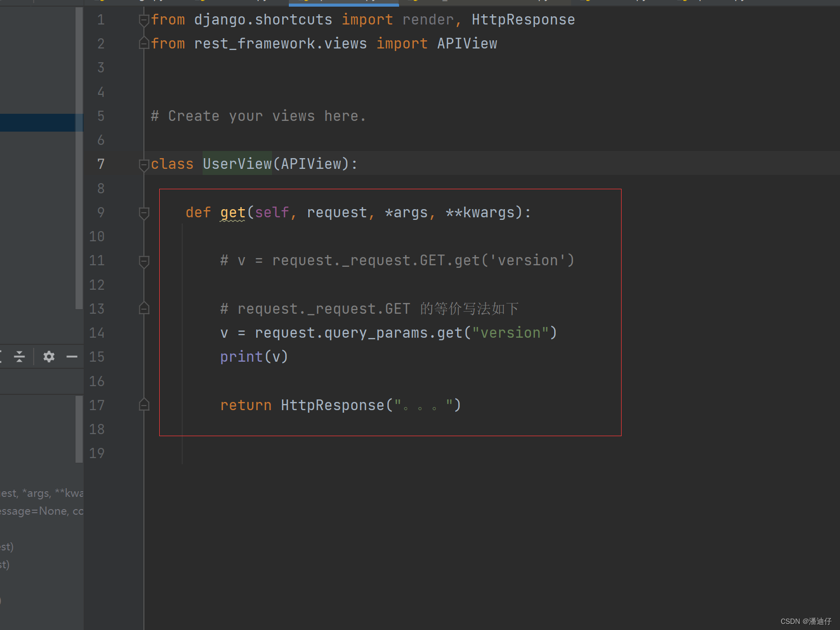Open settings via the gear icon
This screenshot has width=840, height=630.
tap(48, 357)
